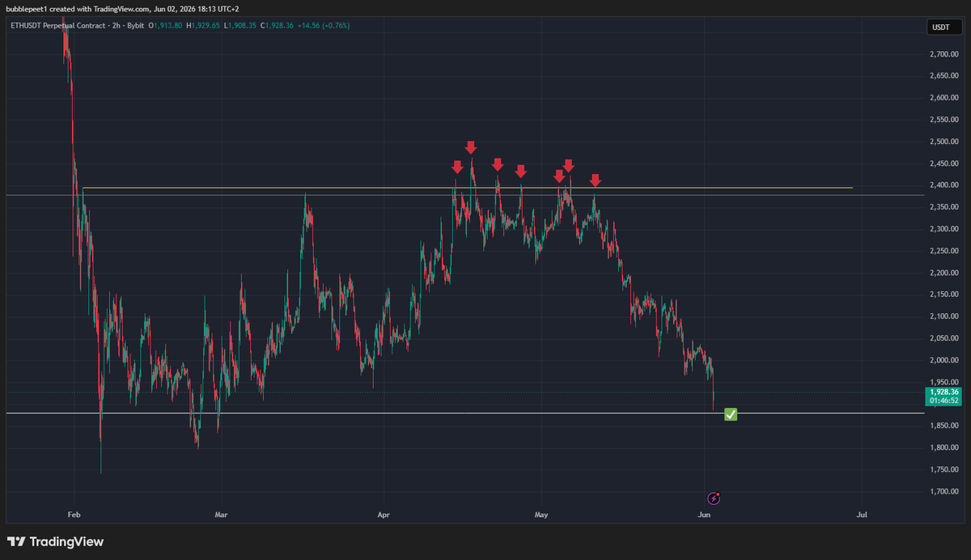This screenshot has width=971, height=560.
Task: Click the 1,800.00 price axis label
Action: pyautogui.click(x=944, y=448)
